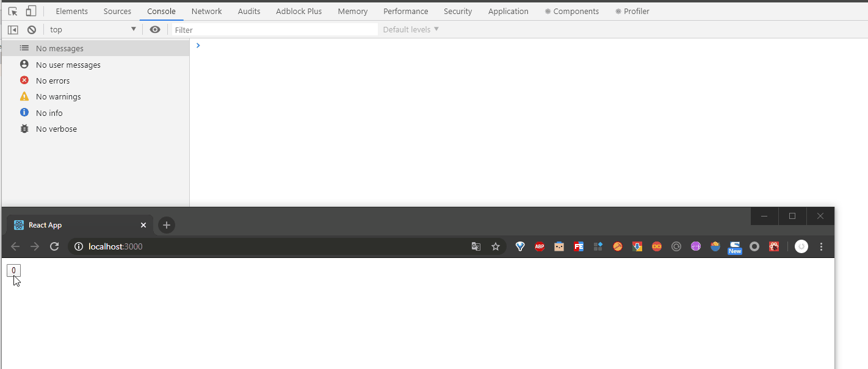Select the 'No errors' filter row

[96, 81]
